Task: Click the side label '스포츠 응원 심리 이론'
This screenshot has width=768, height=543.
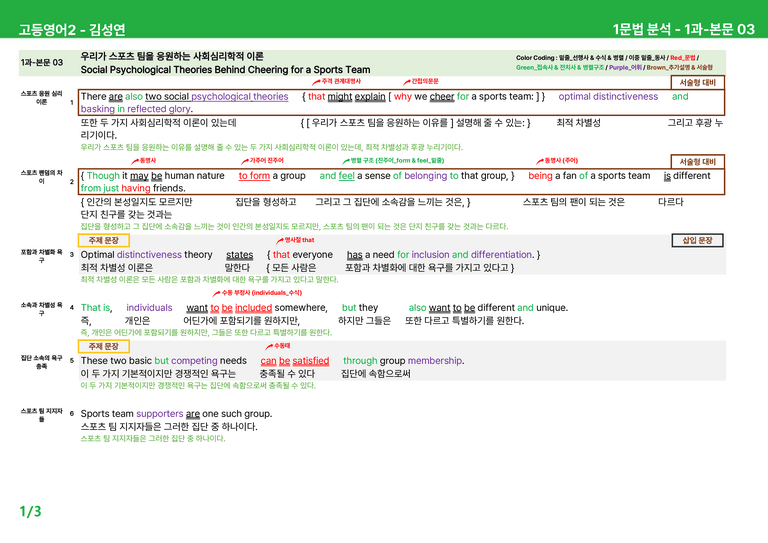Action: 42,98
